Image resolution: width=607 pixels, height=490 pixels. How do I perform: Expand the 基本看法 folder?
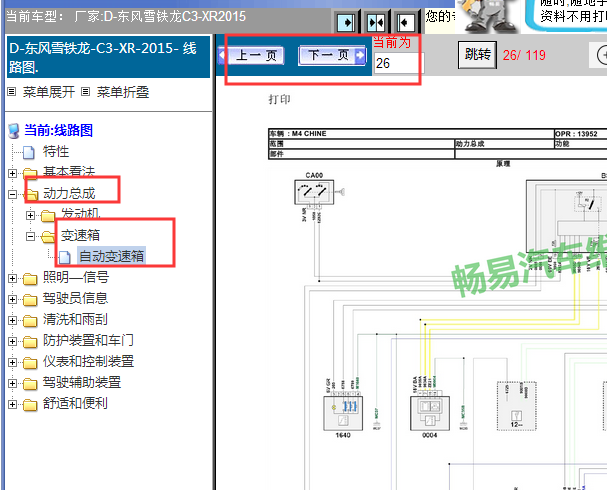pos(12,173)
